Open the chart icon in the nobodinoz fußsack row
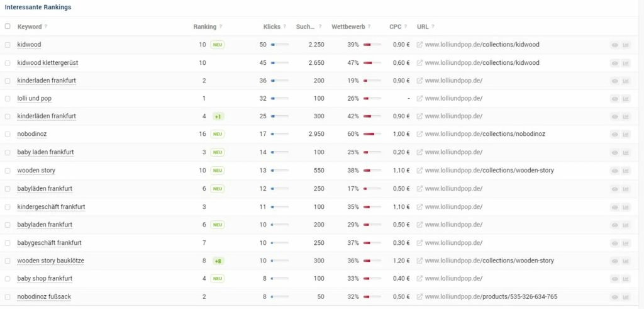Viewport: 644px width, 309px height. (x=626, y=297)
